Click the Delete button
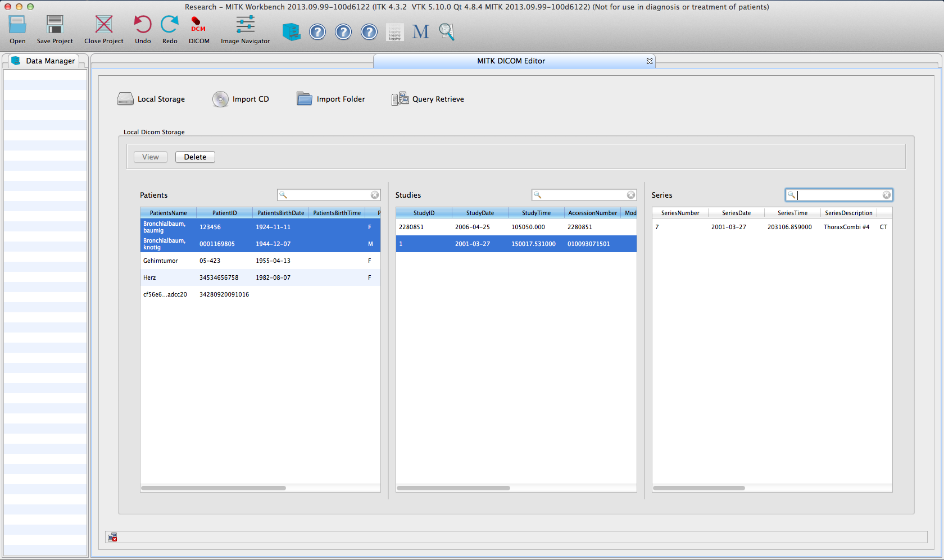This screenshot has height=560, width=944. (195, 157)
